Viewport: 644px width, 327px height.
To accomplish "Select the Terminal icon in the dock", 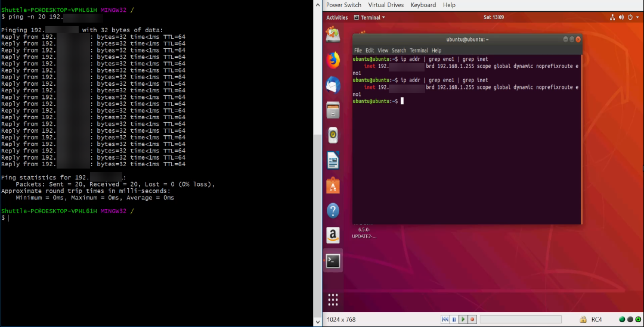I will coord(333,260).
